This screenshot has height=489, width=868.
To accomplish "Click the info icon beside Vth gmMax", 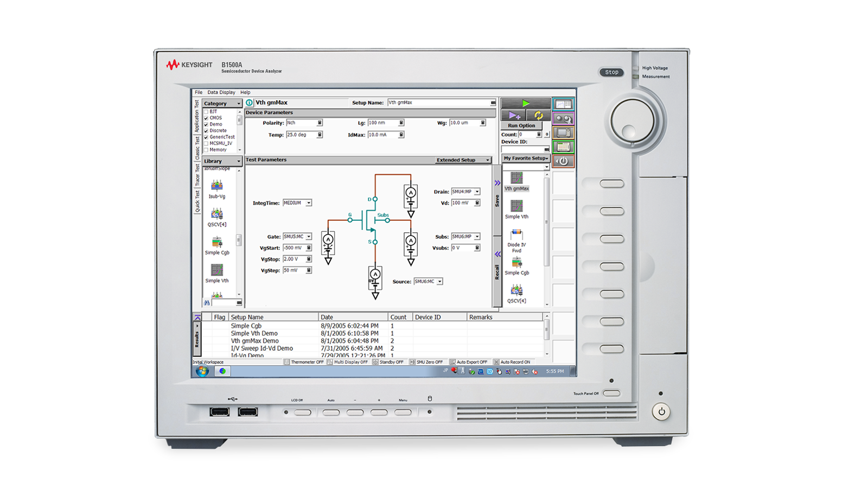I will pyautogui.click(x=250, y=103).
